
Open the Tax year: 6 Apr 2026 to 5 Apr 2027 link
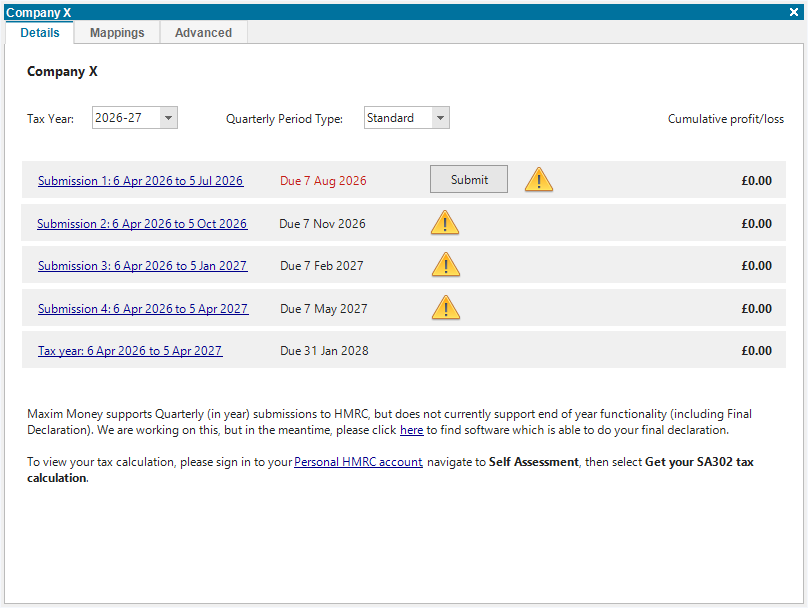click(x=130, y=351)
